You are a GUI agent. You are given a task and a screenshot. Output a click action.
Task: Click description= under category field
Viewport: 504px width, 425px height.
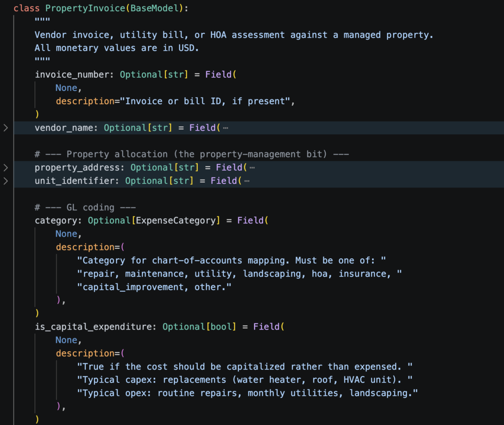[x=88, y=247]
